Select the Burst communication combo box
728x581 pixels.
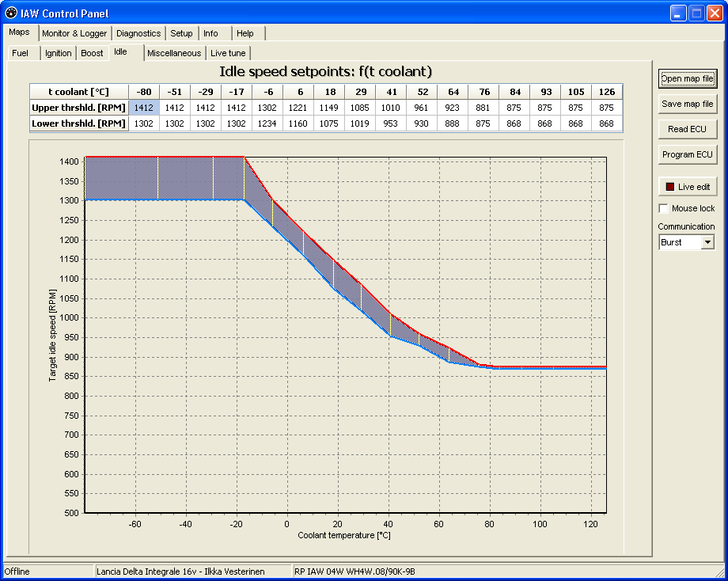coord(686,242)
